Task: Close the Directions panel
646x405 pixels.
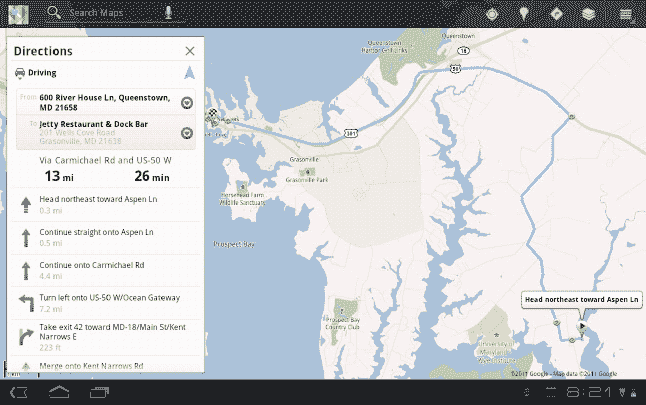Action: (190, 51)
